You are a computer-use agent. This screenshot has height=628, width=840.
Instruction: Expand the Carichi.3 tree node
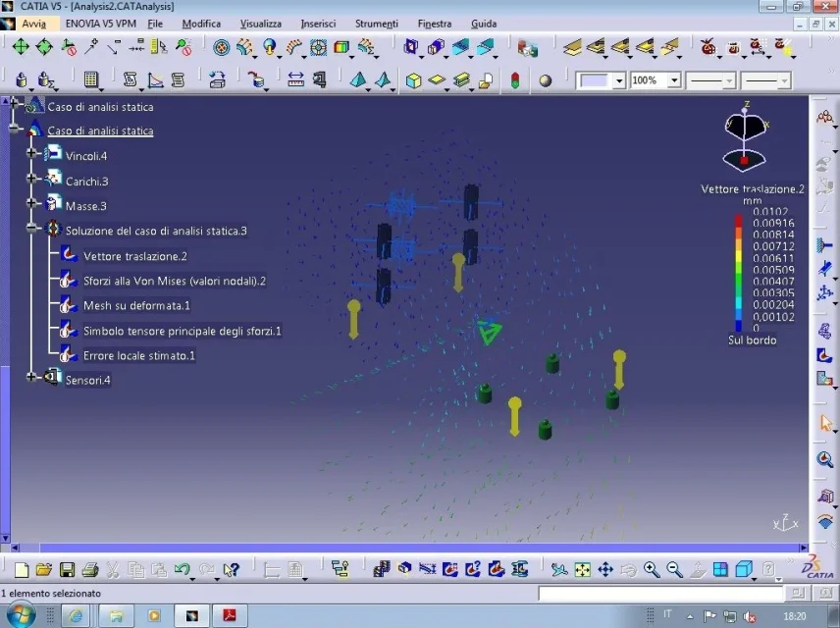[31, 178]
